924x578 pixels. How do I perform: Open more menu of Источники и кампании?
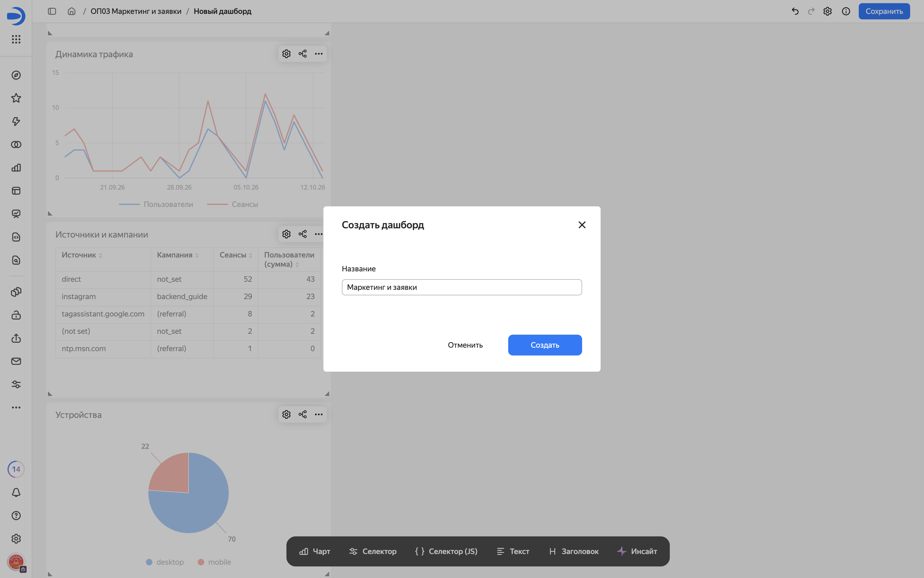coord(318,234)
